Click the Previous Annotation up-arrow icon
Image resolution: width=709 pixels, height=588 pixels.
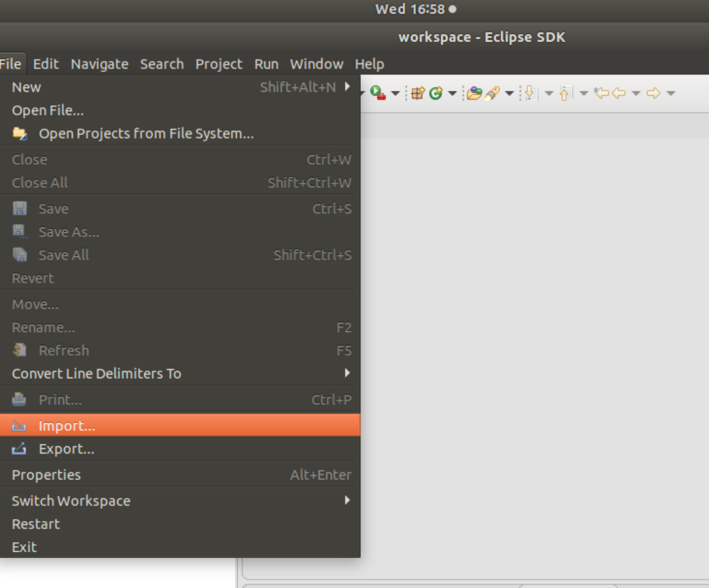pyautogui.click(x=566, y=93)
